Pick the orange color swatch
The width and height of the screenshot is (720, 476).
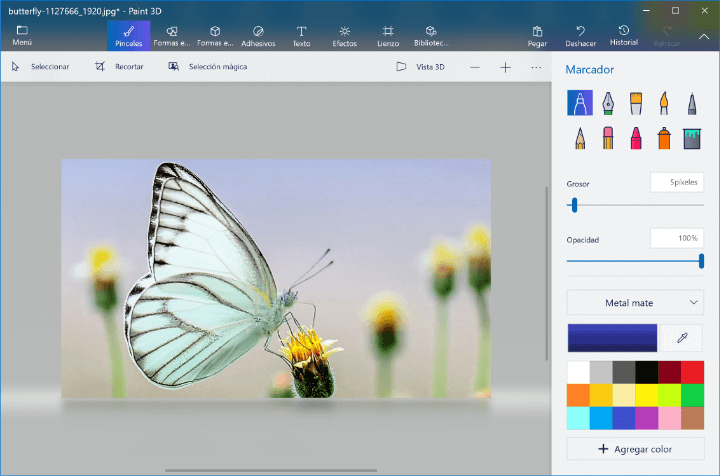pyautogui.click(x=578, y=395)
